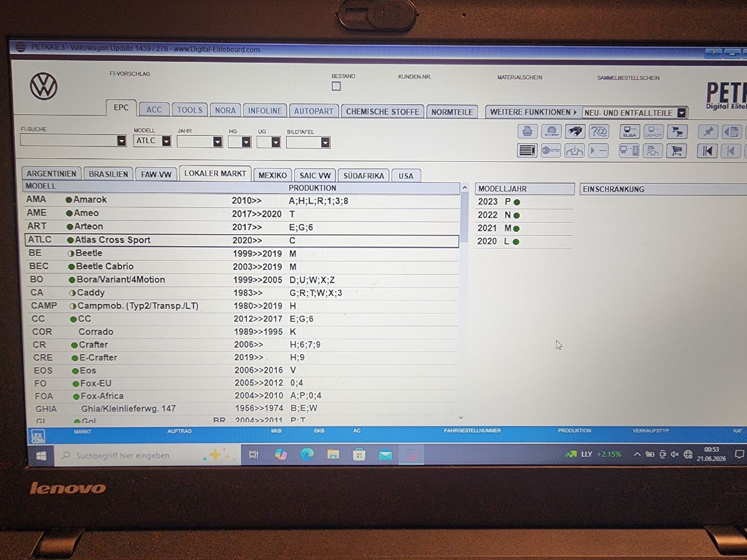747x560 pixels.
Task: Open the vehicle information icon
Action: [574, 151]
